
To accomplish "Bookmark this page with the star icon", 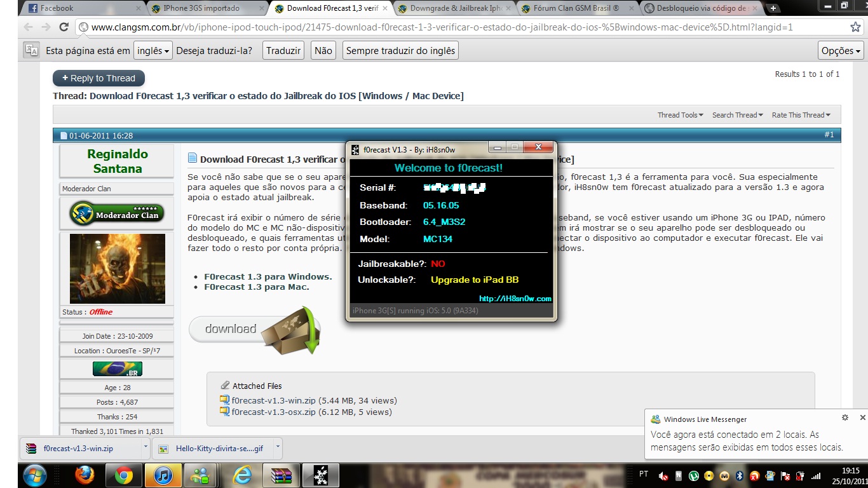I will [x=855, y=27].
